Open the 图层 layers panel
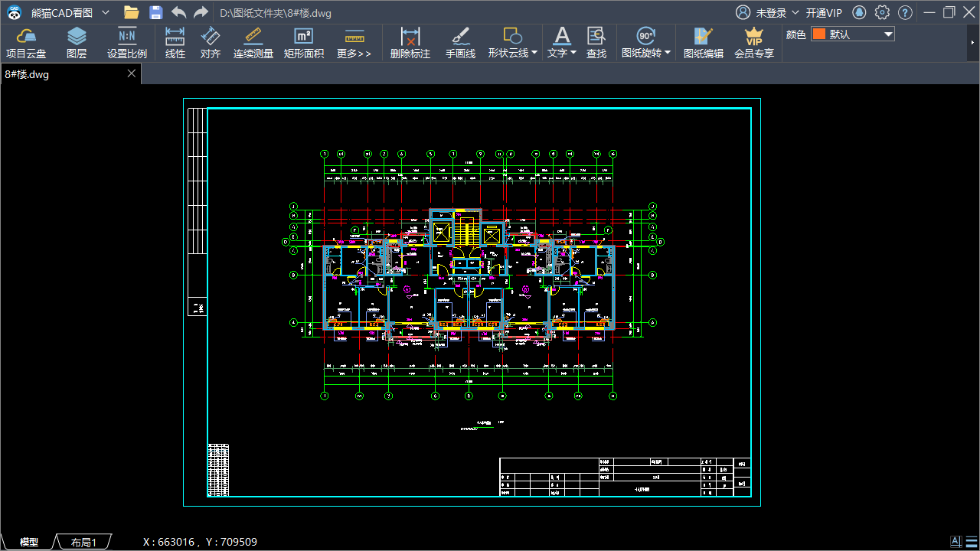 click(77, 43)
